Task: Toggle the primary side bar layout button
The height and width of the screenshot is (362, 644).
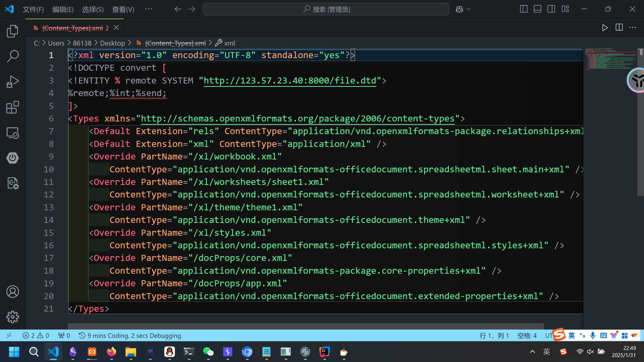Action: [523, 9]
